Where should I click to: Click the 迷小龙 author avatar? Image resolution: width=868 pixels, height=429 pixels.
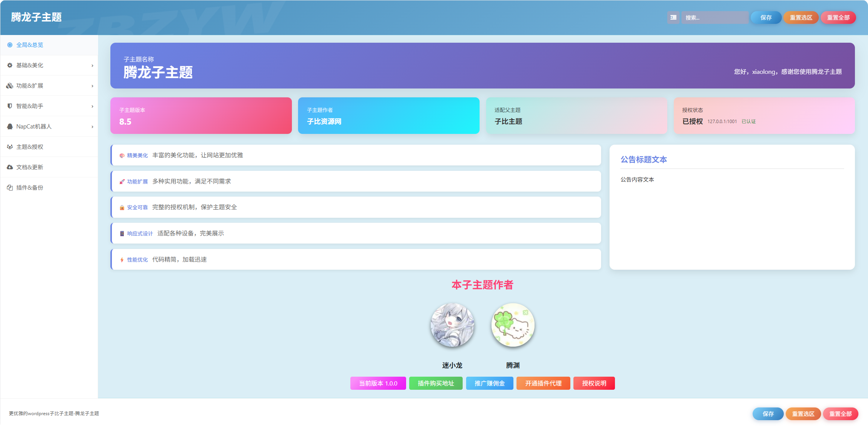[x=452, y=325]
